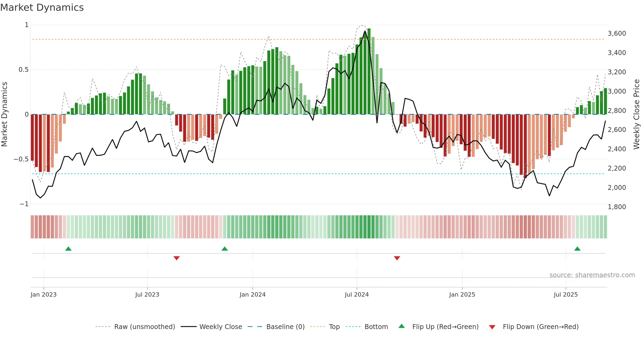644x362 pixels.
Task: Select the Flip Down marker near August 2023
Action: pyautogui.click(x=177, y=258)
